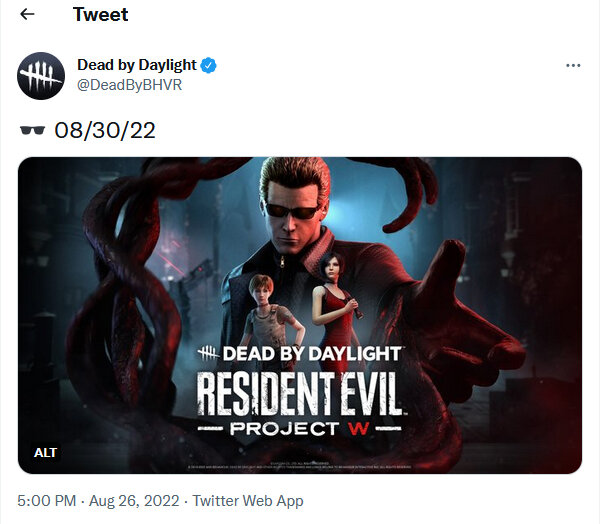Open the three-dot more options menu
Image resolution: width=600 pixels, height=524 pixels.
pyautogui.click(x=573, y=66)
